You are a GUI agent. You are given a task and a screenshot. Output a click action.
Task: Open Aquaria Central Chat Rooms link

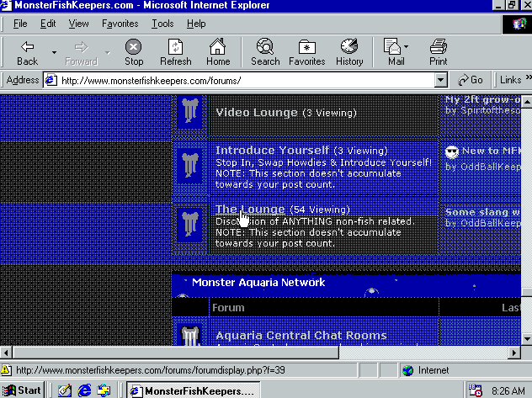pos(301,335)
